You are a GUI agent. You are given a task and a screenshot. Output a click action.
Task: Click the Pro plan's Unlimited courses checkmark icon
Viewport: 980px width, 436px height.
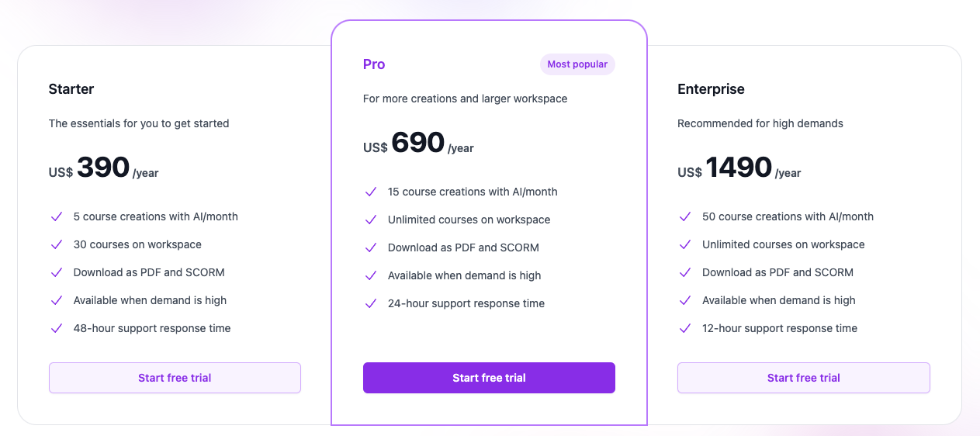[371, 220]
